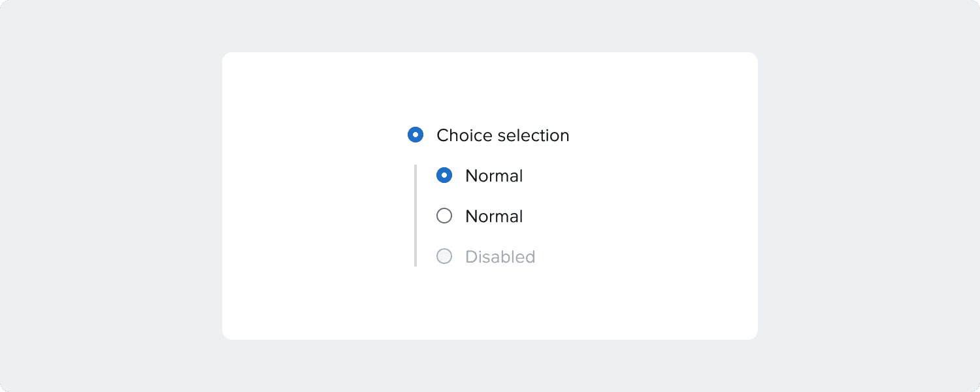Click the top end of the vertical indent line
The image size is (980, 392).
tap(416, 167)
